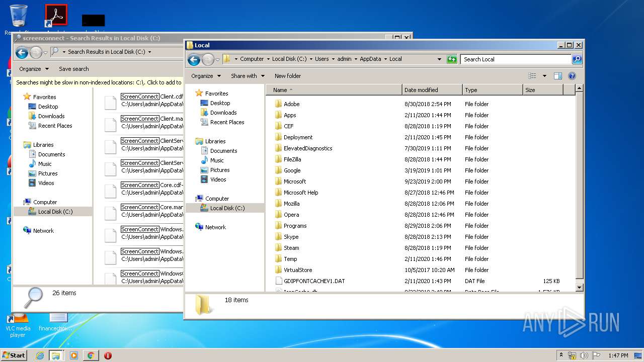Image resolution: width=644 pixels, height=362 pixels.
Task: Click the search magnifier icon in Local window
Action: 577,59
